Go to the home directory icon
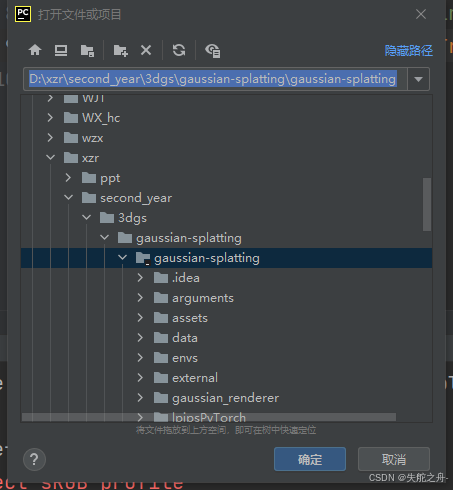The image size is (453, 490). point(35,50)
